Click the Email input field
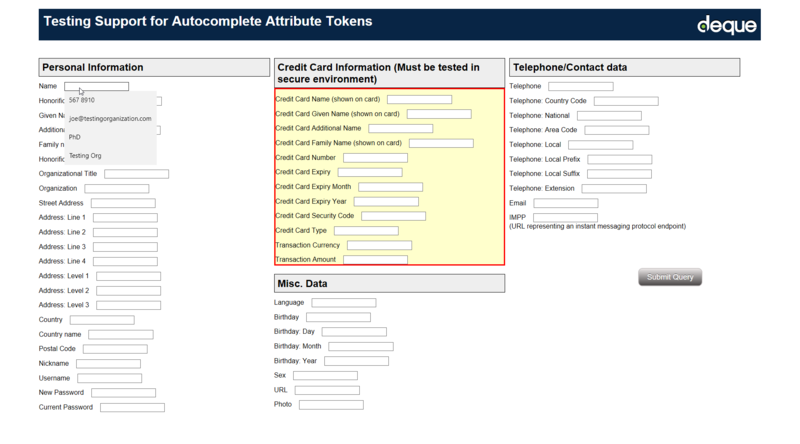Viewport: 800px width, 444px height. click(565, 203)
